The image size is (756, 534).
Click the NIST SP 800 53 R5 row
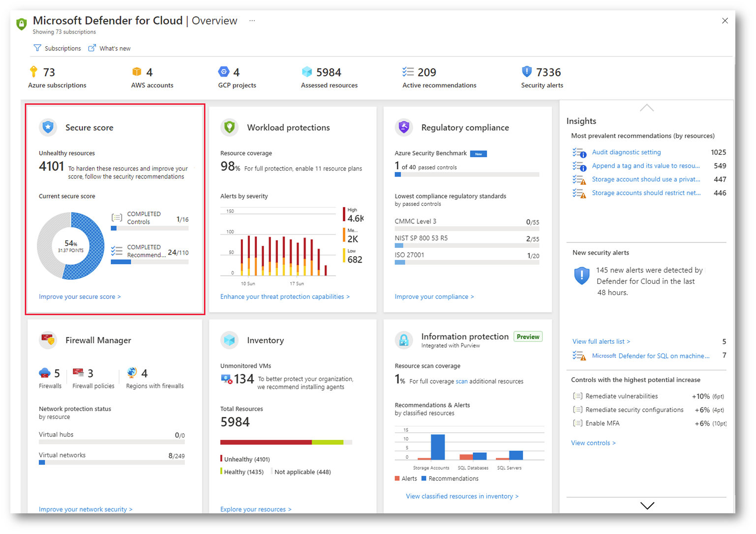pos(467,240)
